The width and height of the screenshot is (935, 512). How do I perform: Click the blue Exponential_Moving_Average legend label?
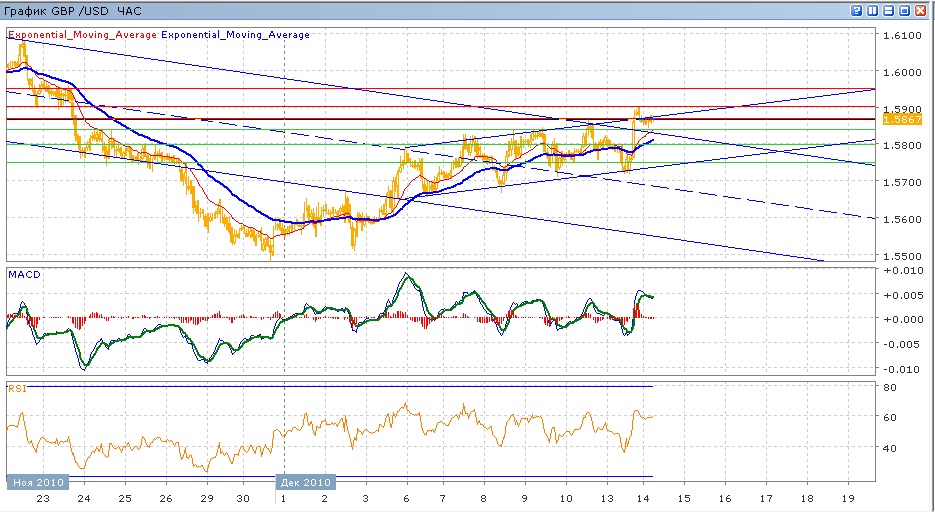click(235, 35)
